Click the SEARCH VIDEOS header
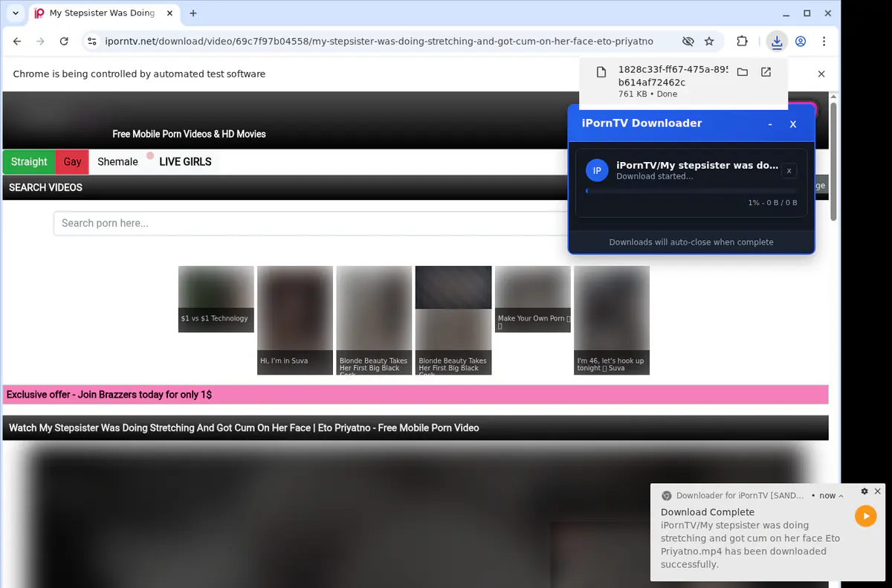 point(45,187)
